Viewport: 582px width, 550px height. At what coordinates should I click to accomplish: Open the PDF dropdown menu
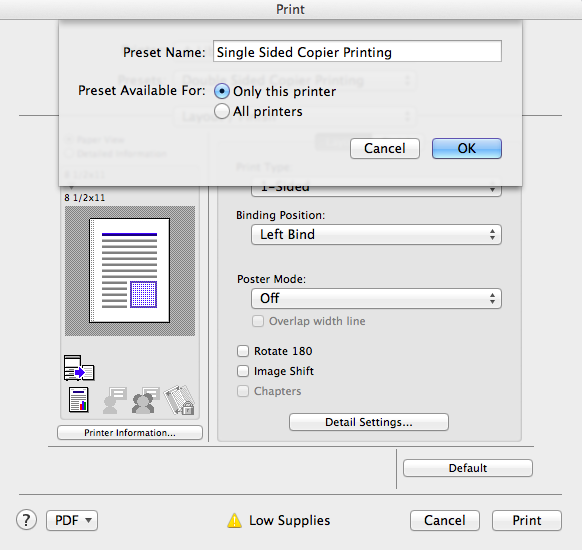click(x=72, y=520)
